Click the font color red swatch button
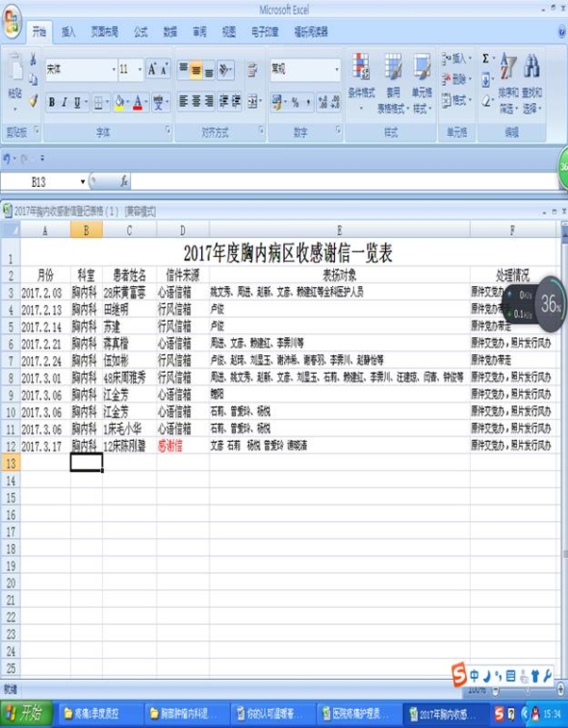The height and width of the screenshot is (728, 568). pos(138,103)
